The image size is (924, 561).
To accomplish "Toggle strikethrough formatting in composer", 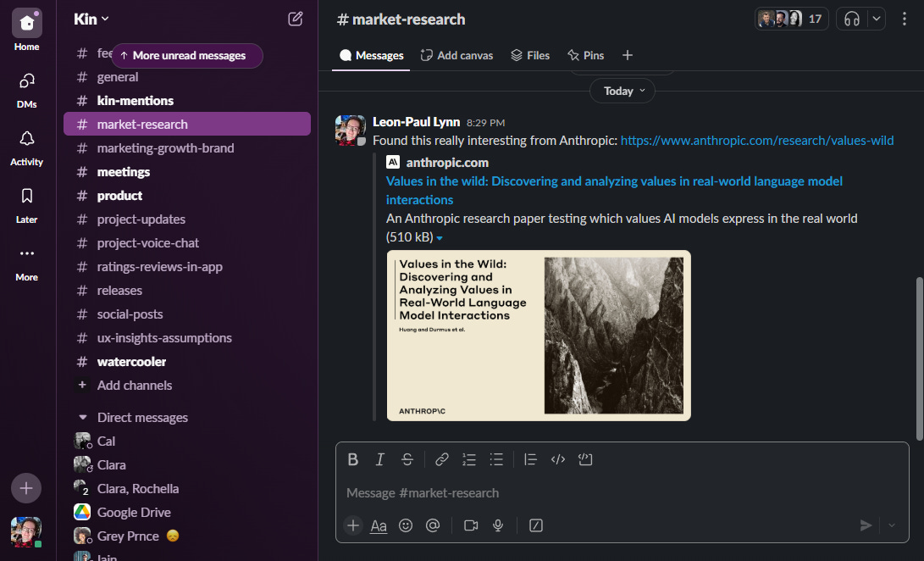I will 407,459.
